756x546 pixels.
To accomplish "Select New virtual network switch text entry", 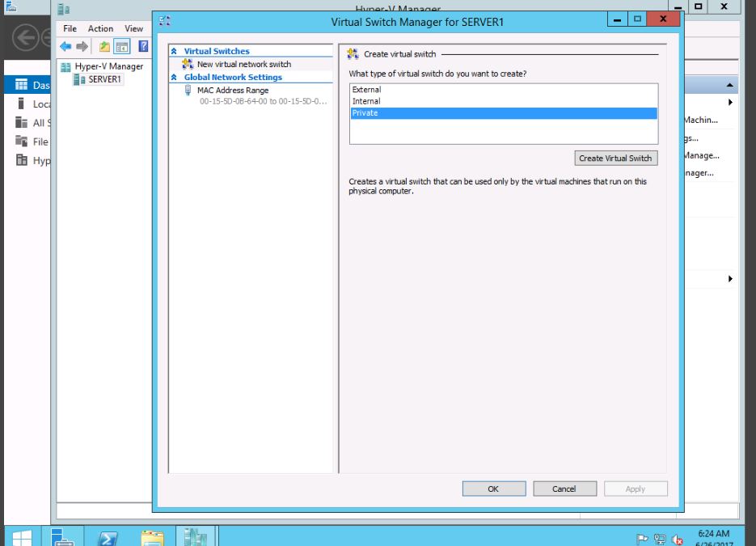I will [244, 64].
